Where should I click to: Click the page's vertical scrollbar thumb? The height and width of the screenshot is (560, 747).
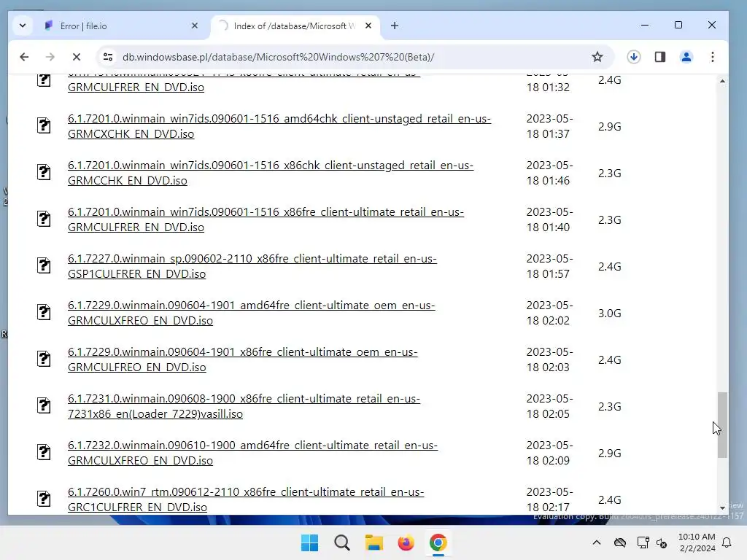722,425
